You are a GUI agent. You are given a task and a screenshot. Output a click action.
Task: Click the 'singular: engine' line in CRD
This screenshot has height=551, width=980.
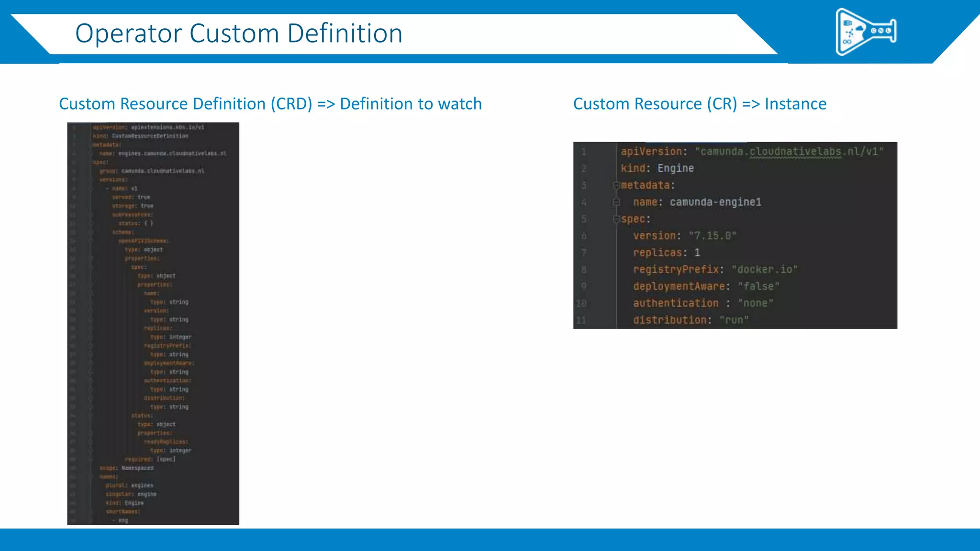(x=131, y=494)
